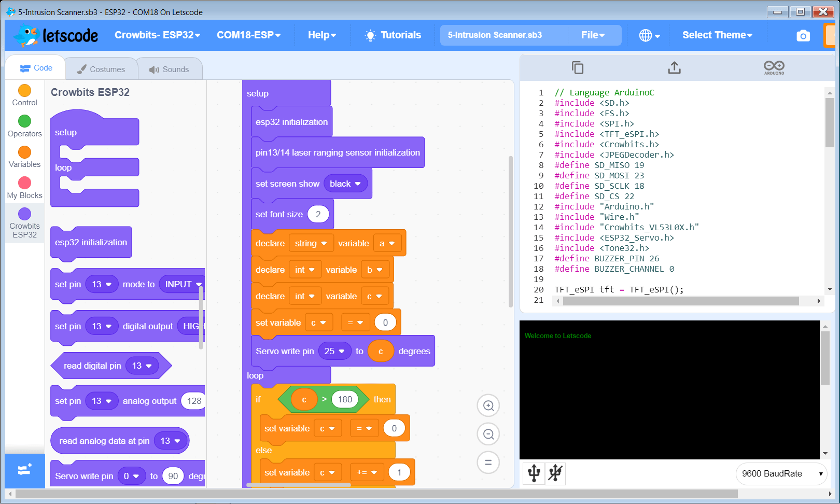Image resolution: width=840 pixels, height=504 pixels.
Task: Click the analog output 128 value field
Action: 194,401
